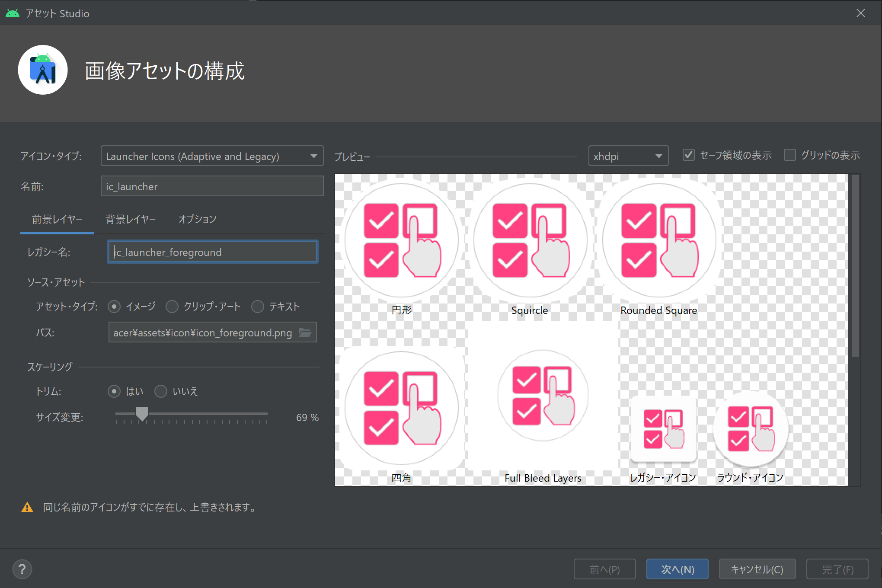The width and height of the screenshot is (882, 588).
Task: Click the Rounded Square icon preview
Action: coord(659,240)
